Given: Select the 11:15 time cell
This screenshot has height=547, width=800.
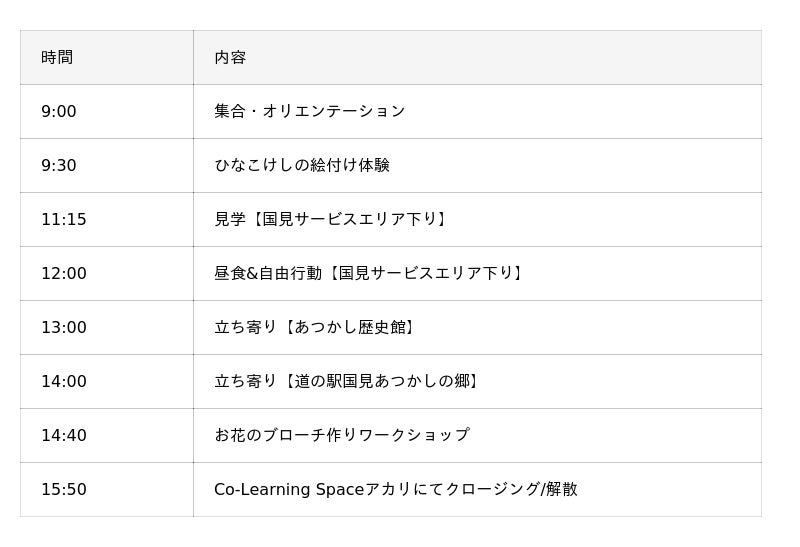Looking at the screenshot, I should point(64,220).
